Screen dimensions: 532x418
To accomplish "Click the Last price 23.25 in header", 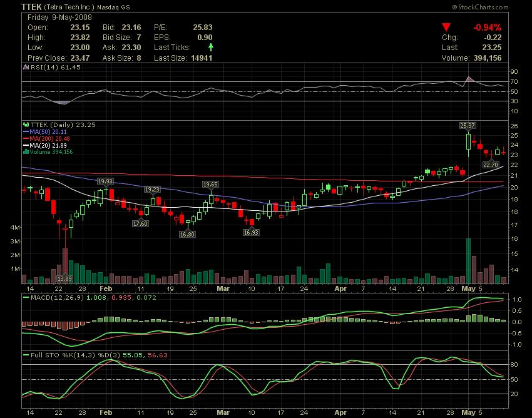I will coord(491,48).
